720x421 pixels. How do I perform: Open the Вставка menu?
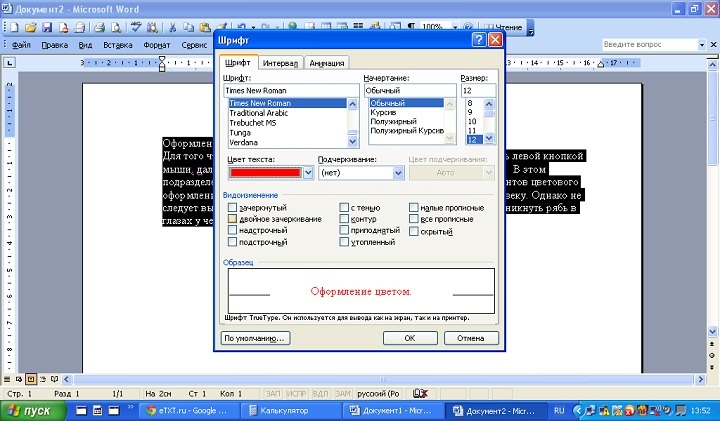pos(118,45)
